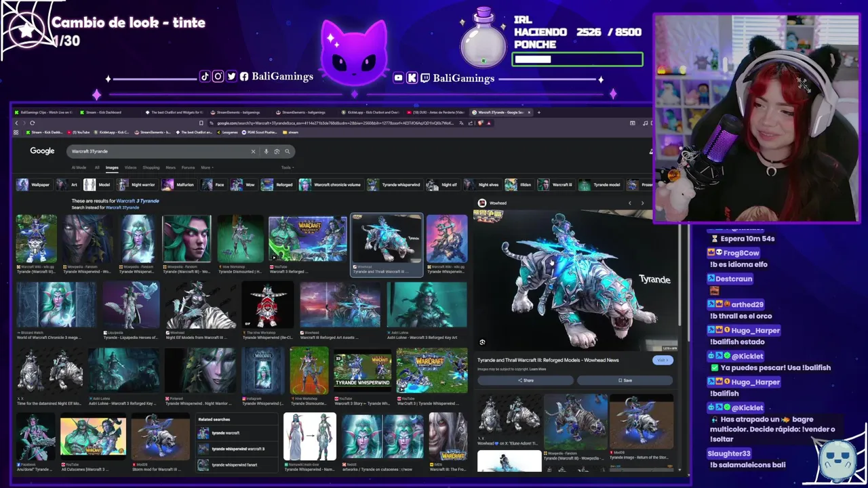This screenshot has height=488, width=868.
Task: Click the share icon in address bar
Action: [470, 123]
